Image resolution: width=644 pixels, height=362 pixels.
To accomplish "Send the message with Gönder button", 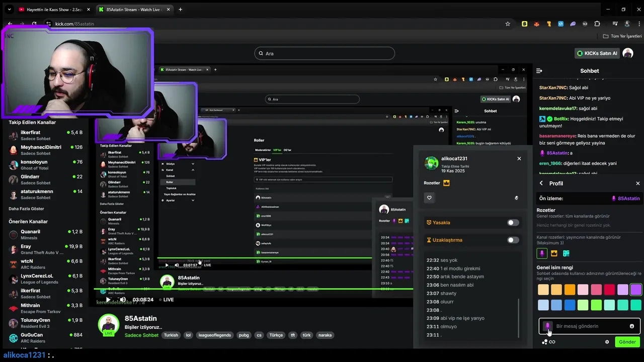I will pos(627,342).
